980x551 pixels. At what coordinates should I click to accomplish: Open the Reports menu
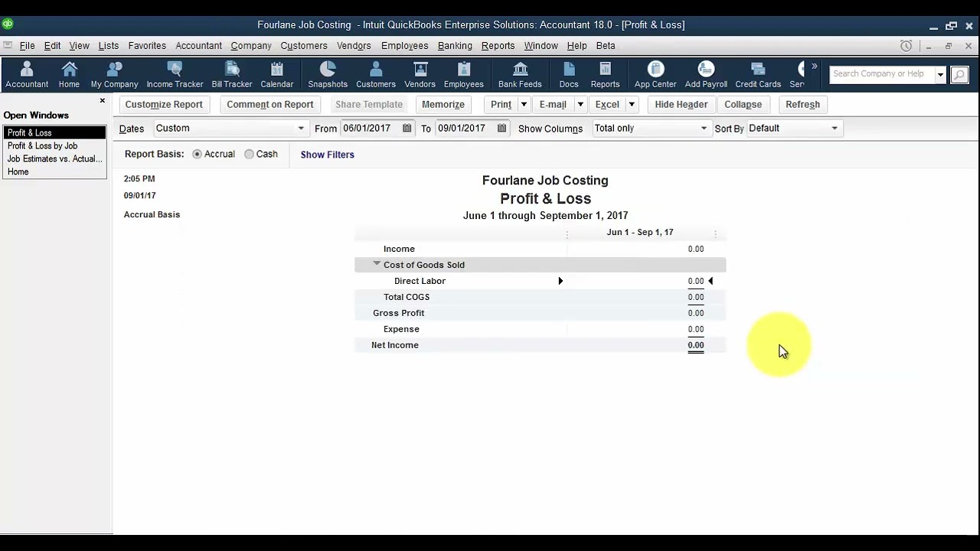tap(498, 46)
